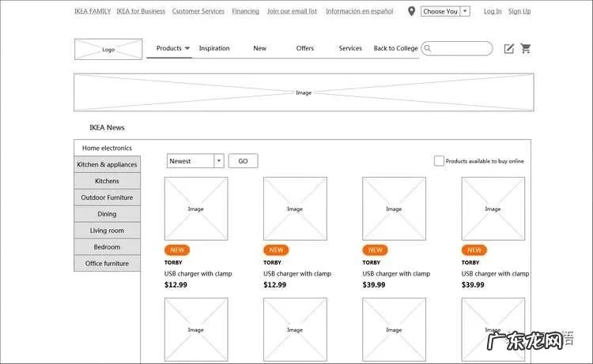The width and height of the screenshot is (593, 364).
Task: Open the first $12.99 product image
Action: (x=196, y=208)
